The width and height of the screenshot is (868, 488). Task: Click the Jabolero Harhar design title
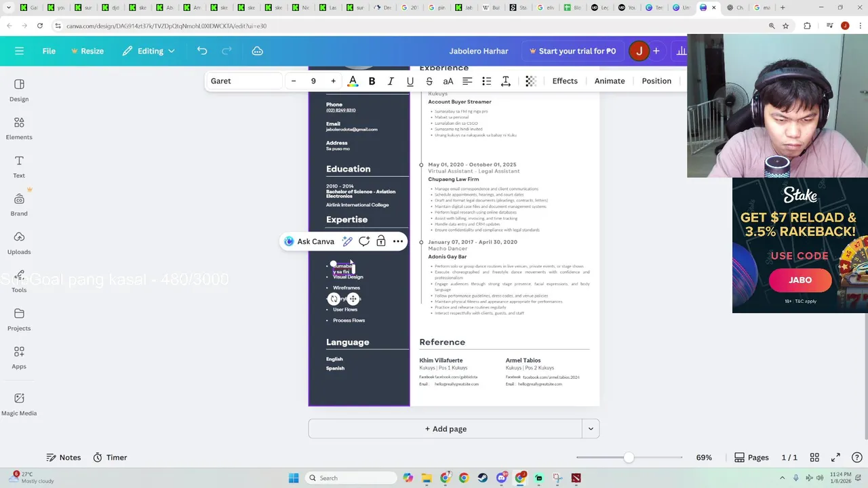478,51
